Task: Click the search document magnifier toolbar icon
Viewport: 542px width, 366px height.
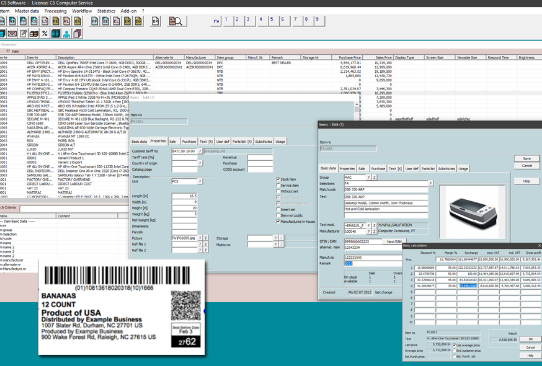Action: click(176, 21)
